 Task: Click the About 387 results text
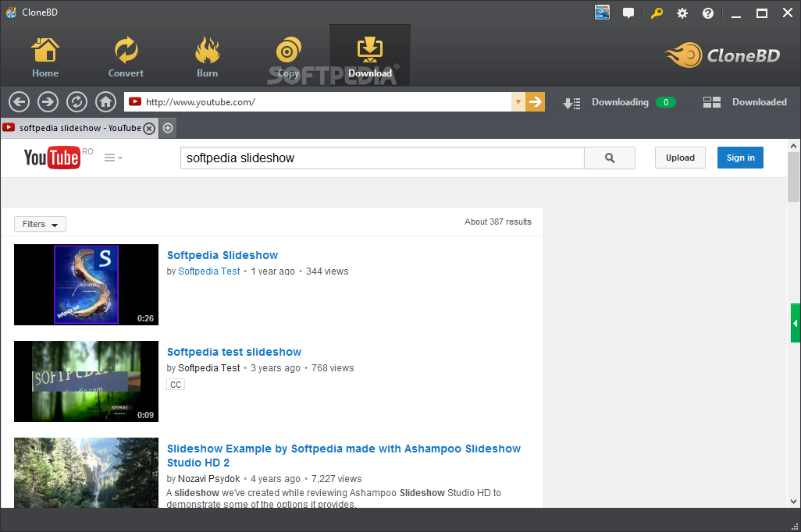(x=497, y=222)
